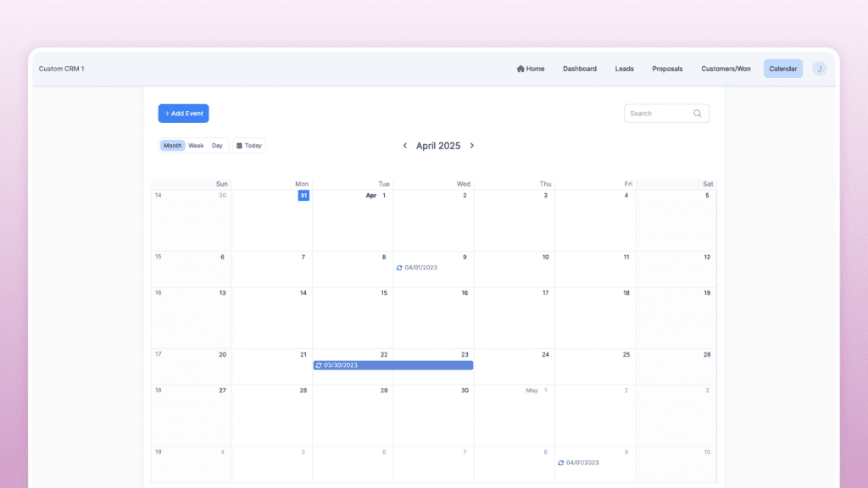Viewport: 868px width, 488px height.
Task: Open the Dashboard page
Action: tap(580, 69)
